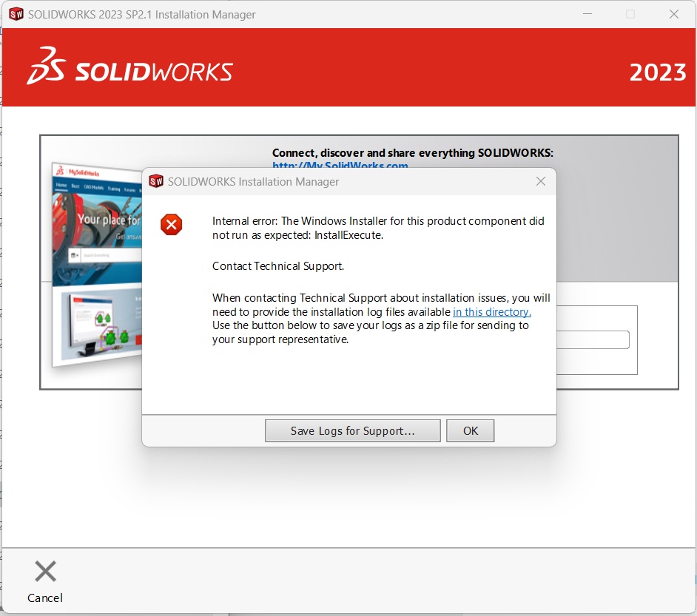697x616 pixels.
Task: Click the 3DS SOLIDWORKS logo in banner
Action: click(129, 67)
